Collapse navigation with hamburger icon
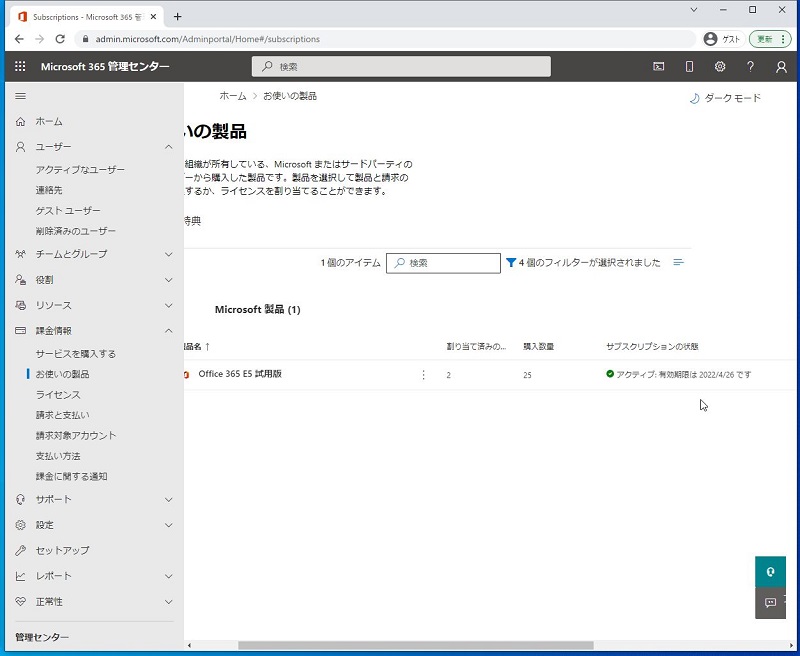 [x=20, y=96]
